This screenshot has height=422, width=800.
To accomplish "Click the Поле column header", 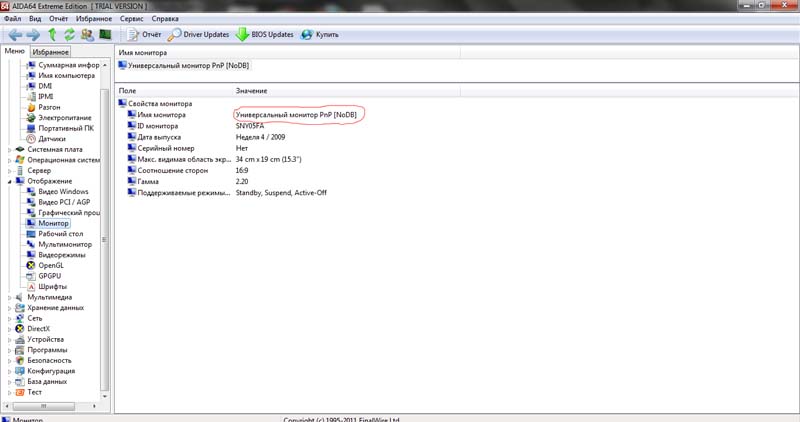I will pos(173,90).
